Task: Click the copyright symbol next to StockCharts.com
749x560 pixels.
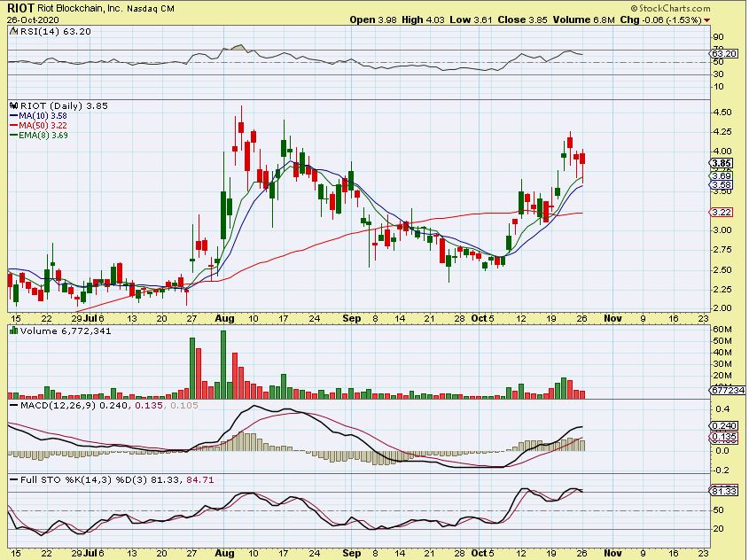Action: (634, 9)
